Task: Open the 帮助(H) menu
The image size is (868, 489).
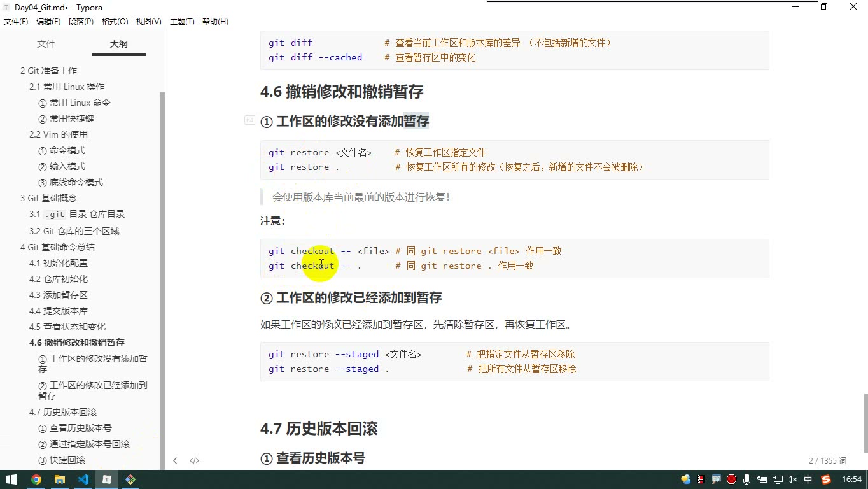Action: tap(215, 22)
